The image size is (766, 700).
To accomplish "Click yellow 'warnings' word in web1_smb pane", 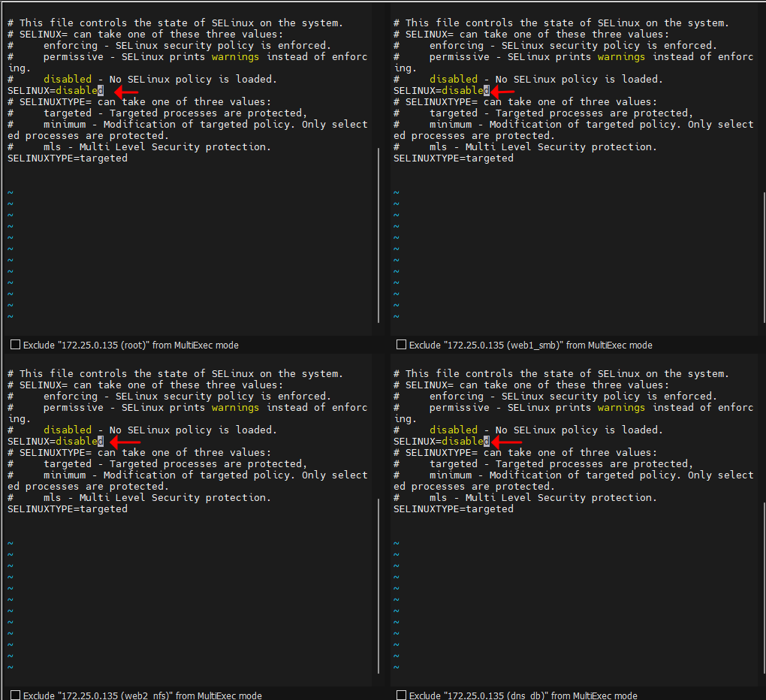I will (621, 57).
